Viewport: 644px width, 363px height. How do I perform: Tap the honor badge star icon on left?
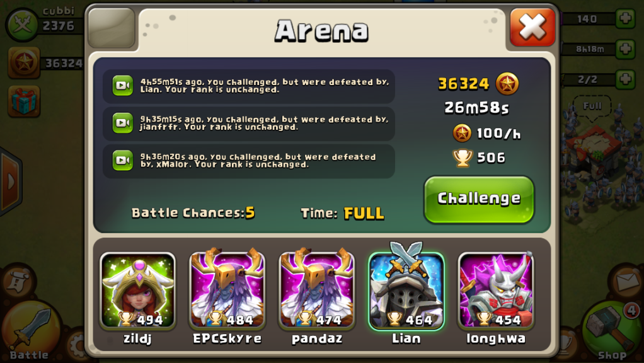[x=24, y=62]
